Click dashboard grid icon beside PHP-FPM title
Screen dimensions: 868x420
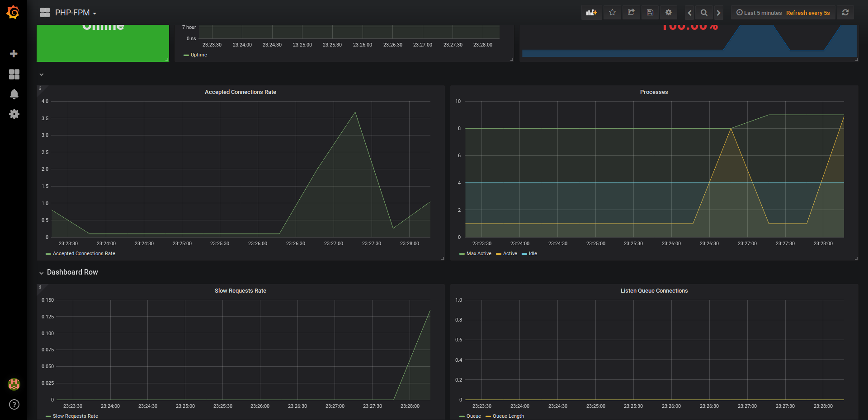point(45,13)
